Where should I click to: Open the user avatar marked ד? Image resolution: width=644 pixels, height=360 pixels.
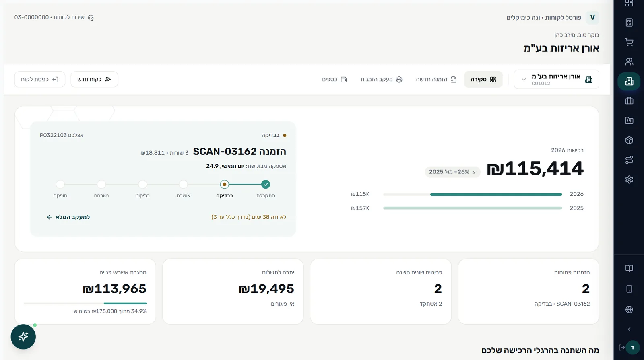pos(633,348)
